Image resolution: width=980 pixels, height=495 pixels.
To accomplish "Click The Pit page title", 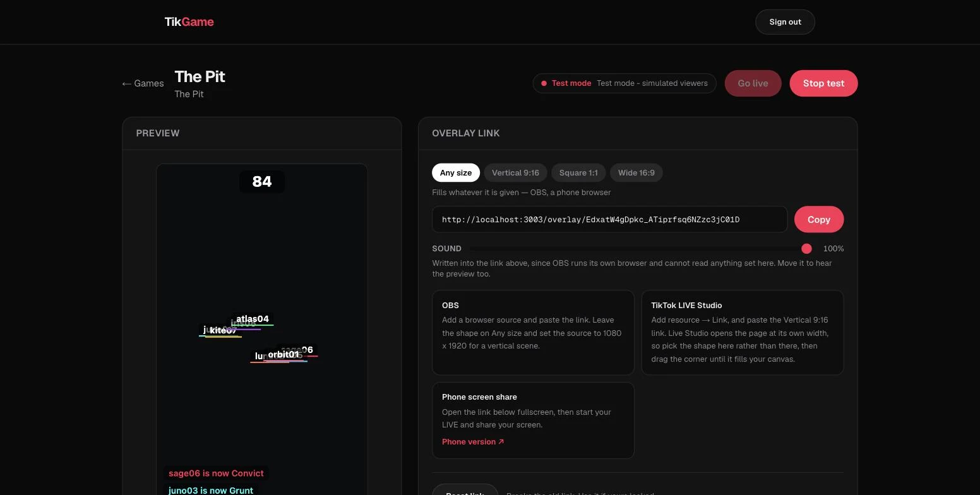I will point(200,76).
